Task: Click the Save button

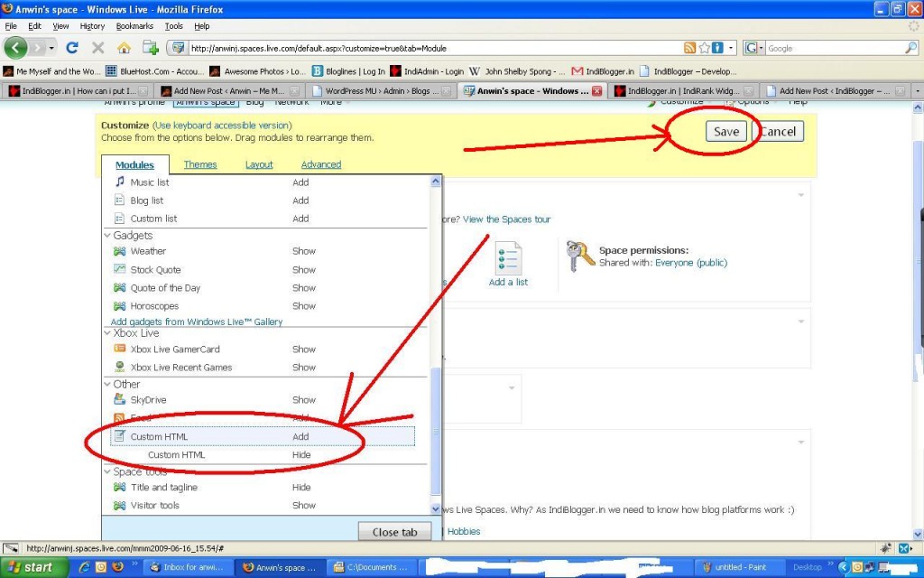Action: click(x=726, y=132)
